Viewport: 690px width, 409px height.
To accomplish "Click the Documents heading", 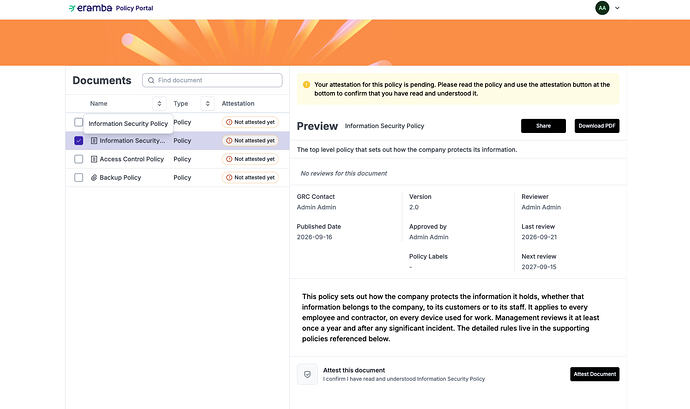I will click(102, 81).
